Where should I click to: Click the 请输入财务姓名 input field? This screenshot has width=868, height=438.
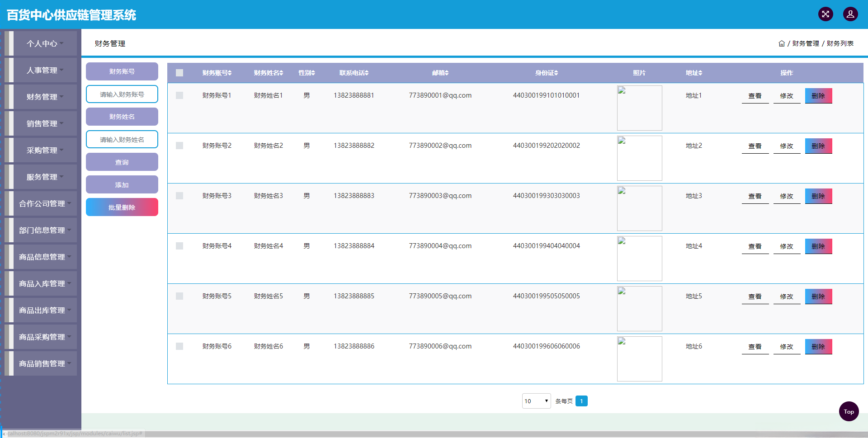click(x=122, y=139)
